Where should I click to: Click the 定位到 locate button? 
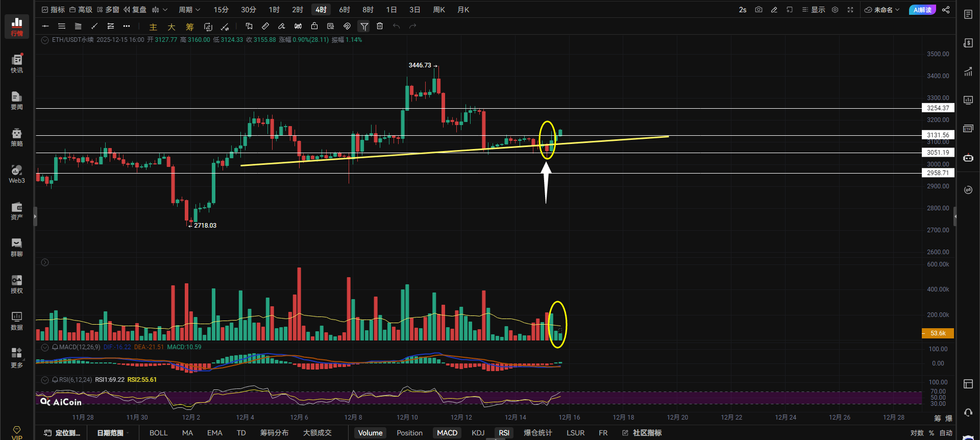(62, 433)
